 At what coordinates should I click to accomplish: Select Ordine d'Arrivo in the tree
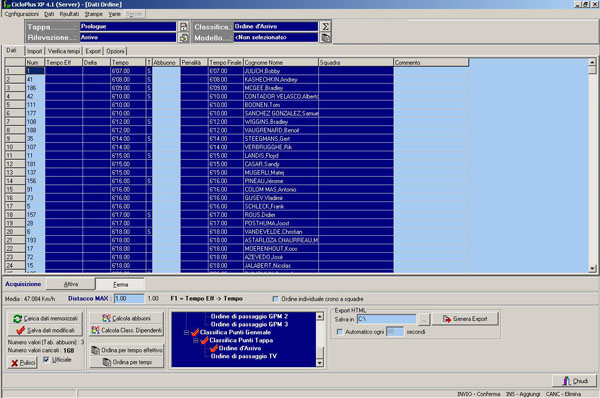[x=240, y=348]
